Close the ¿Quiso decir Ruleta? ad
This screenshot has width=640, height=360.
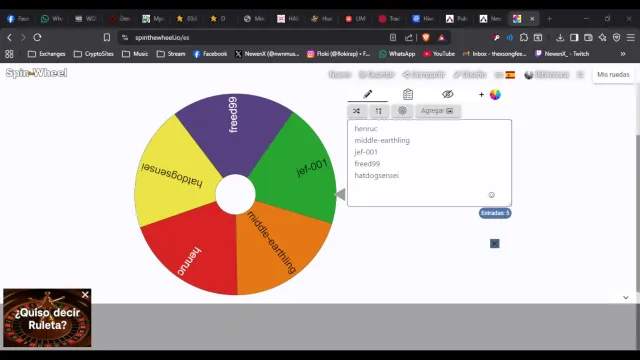[x=85, y=295]
